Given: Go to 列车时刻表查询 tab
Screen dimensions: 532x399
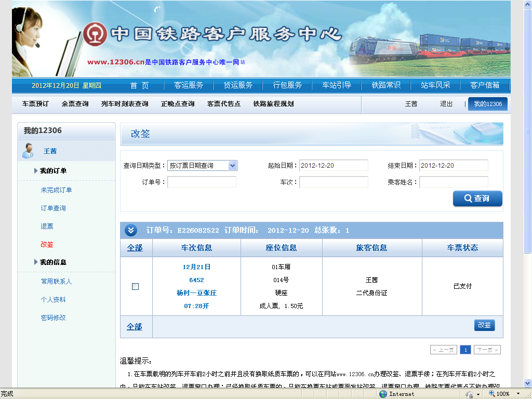Looking at the screenshot, I should point(125,104).
